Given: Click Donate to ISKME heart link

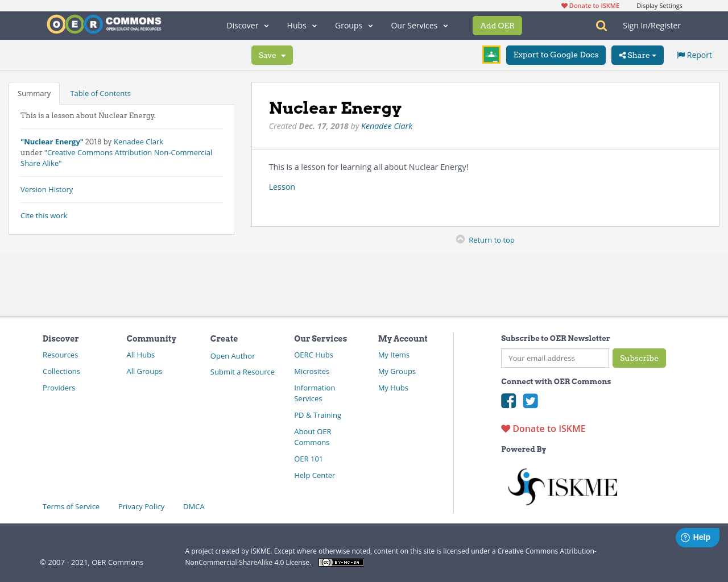Looking at the screenshot, I should [543, 428].
